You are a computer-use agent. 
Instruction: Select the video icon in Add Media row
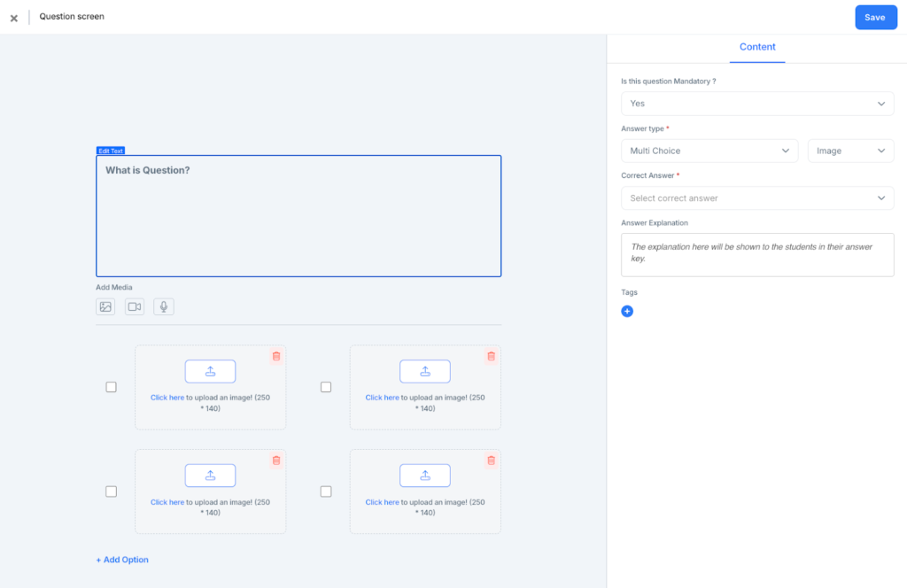tap(134, 306)
